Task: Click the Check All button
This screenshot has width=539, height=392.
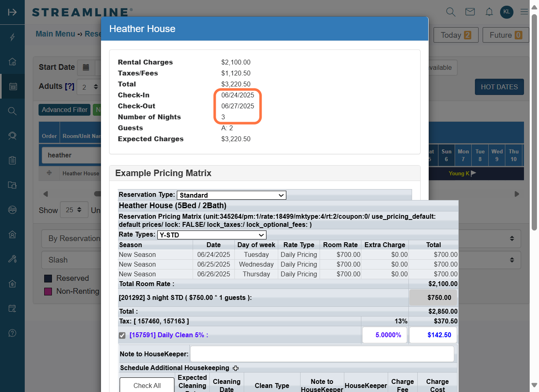Action: coord(147,386)
